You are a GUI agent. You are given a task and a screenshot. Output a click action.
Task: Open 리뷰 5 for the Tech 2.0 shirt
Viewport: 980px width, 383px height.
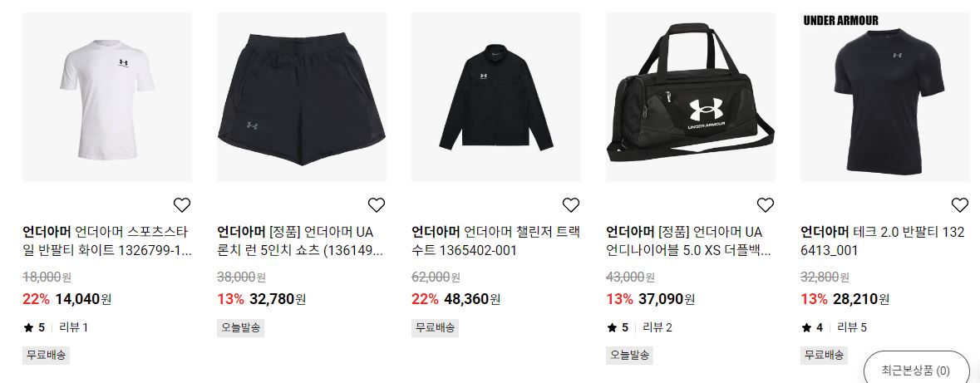852,327
